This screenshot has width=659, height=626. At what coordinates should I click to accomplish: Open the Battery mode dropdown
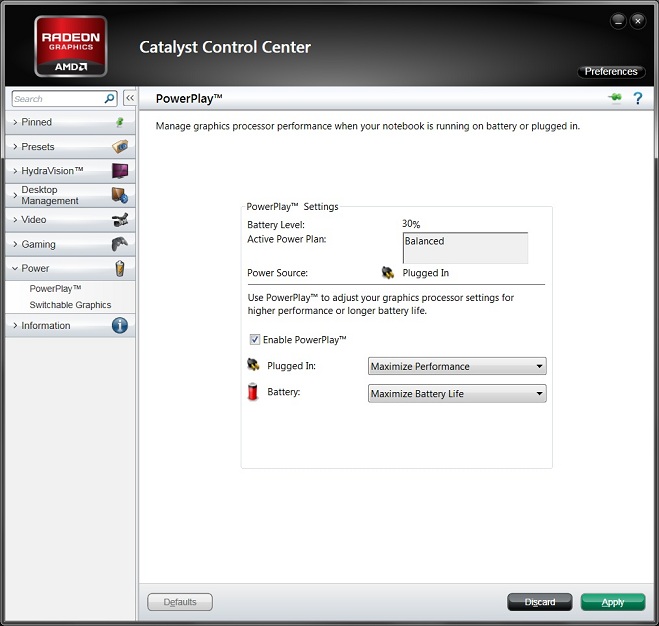coord(457,394)
